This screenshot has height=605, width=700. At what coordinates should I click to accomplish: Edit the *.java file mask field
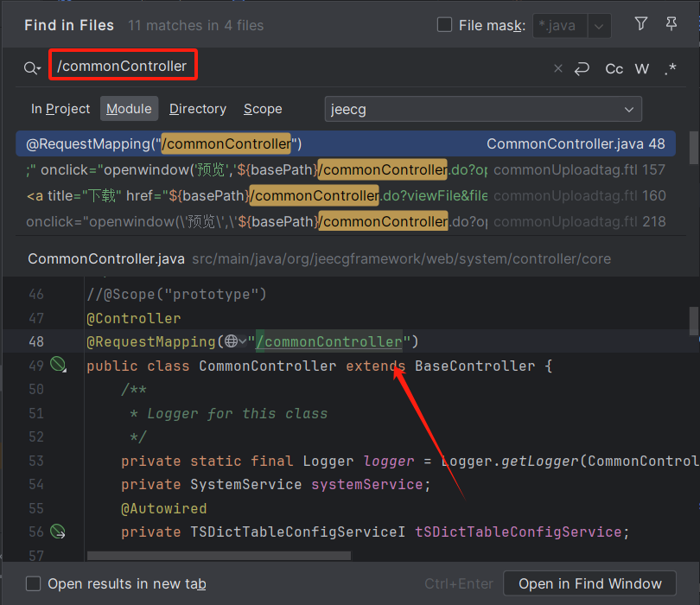click(x=560, y=26)
